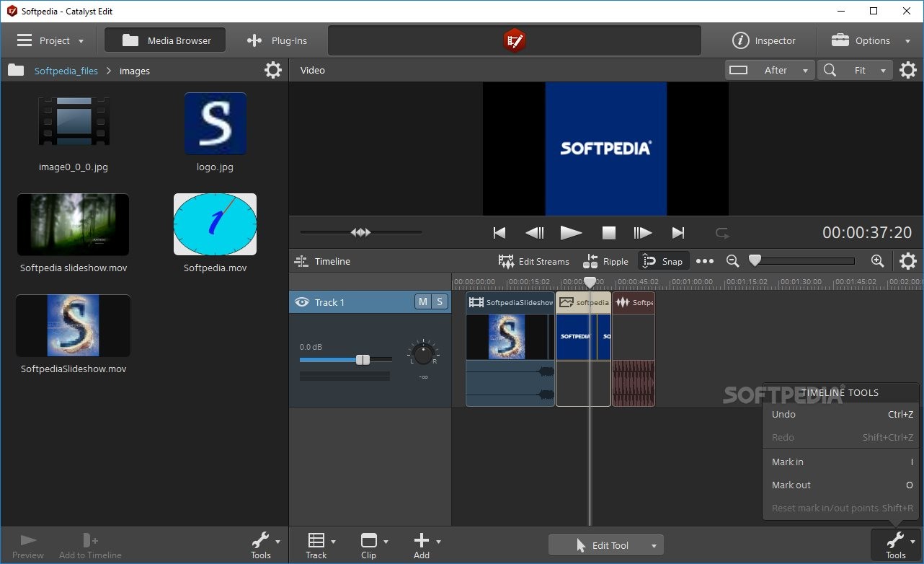Image resolution: width=924 pixels, height=564 pixels.
Task: Open the Track menu
Action: click(x=320, y=545)
